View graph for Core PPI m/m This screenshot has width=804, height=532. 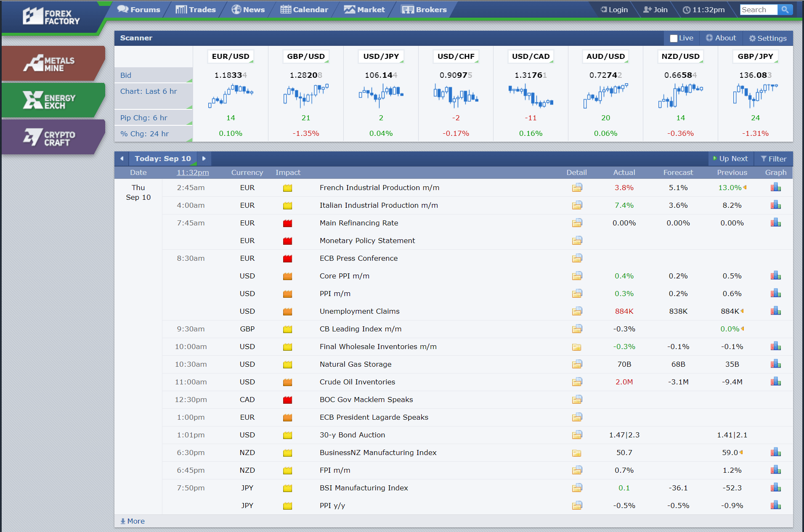tap(775, 276)
